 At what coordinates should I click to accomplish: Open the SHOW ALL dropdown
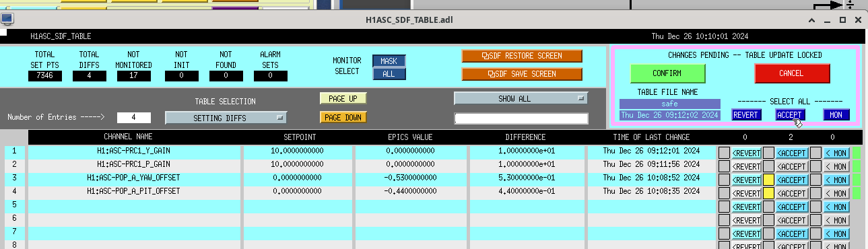pyautogui.click(x=521, y=98)
